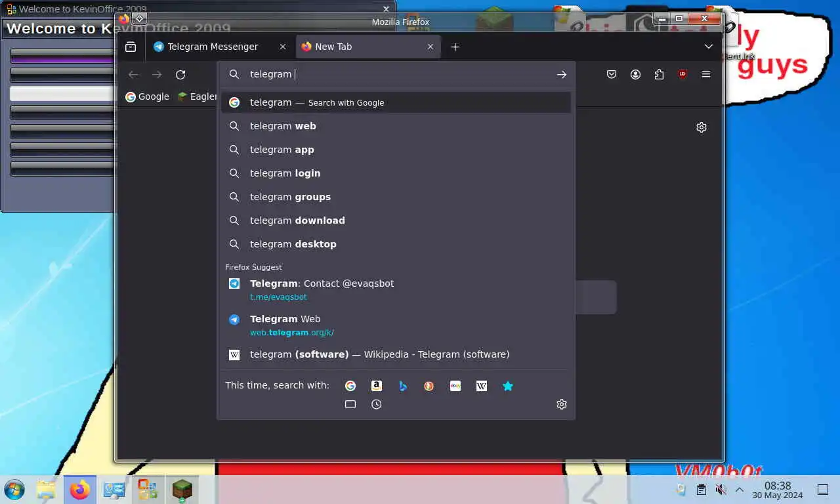Search with DuckDuckGo one-off engine icon
This screenshot has width=840, height=504.
(x=429, y=386)
